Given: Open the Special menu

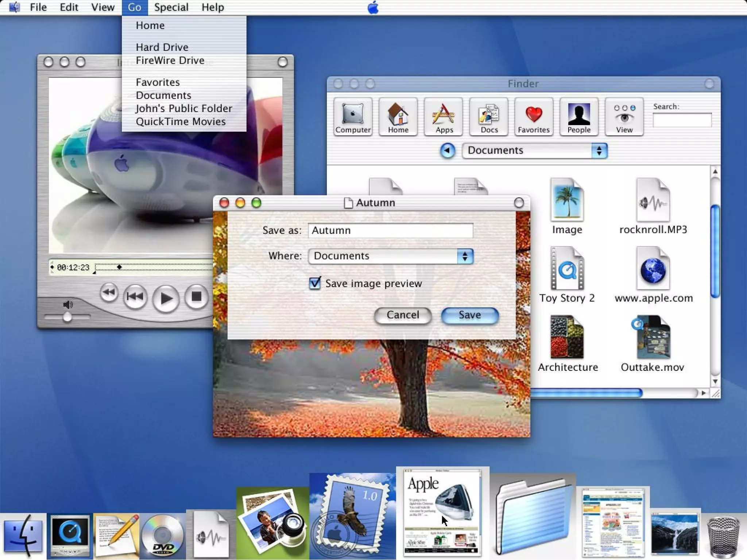Looking at the screenshot, I should point(171,7).
